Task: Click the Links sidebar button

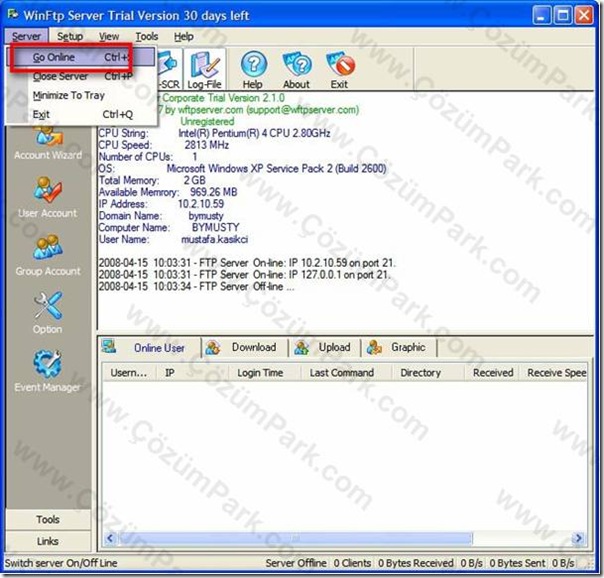Action: (x=48, y=541)
